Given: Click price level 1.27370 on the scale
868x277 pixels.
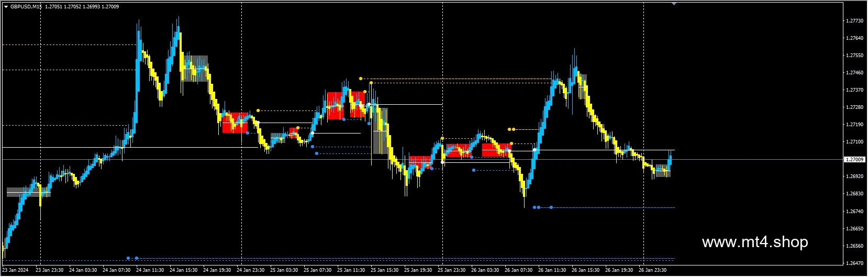Looking at the screenshot, I should tap(855, 90).
